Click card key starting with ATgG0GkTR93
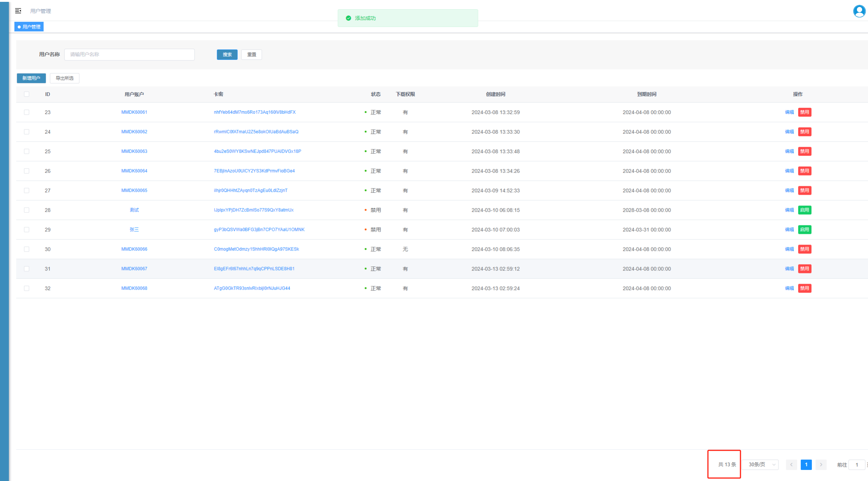The height and width of the screenshot is (481, 868). (x=252, y=289)
